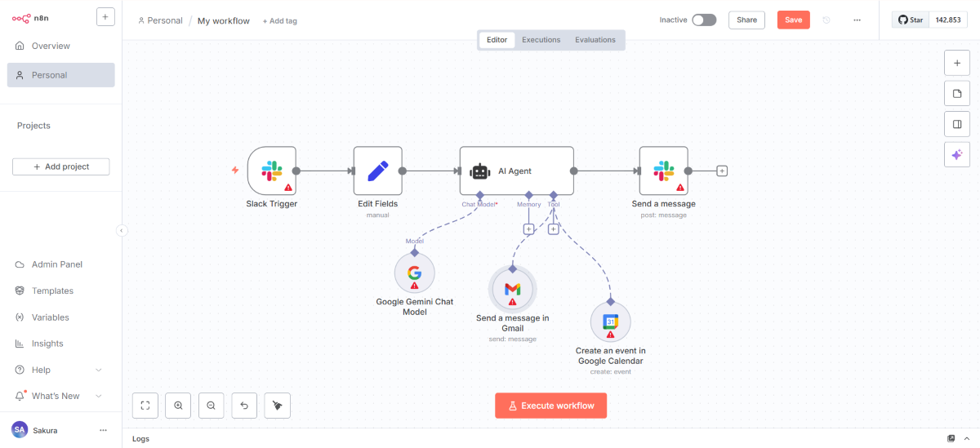
Task: Select the Google Calendar event node
Action: (x=610, y=322)
